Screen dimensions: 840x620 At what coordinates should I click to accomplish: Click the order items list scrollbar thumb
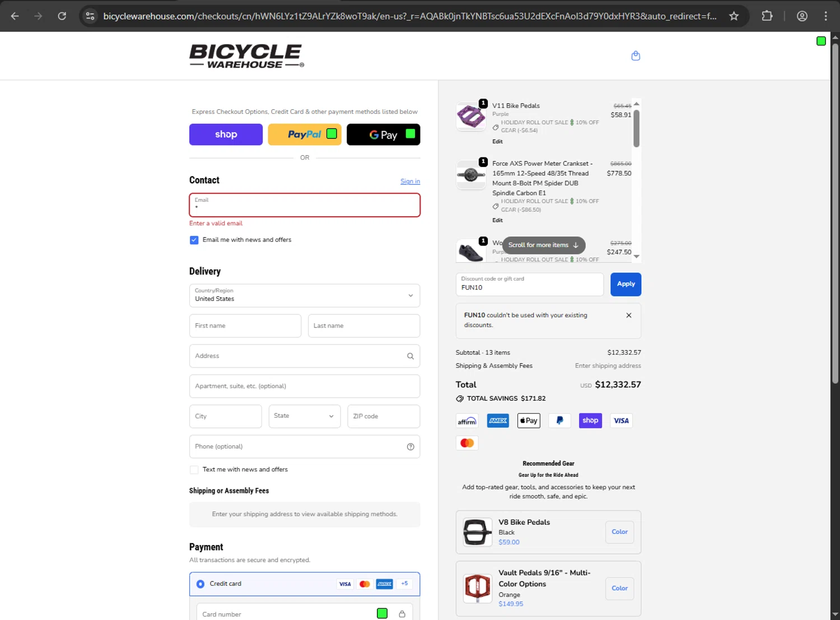[x=636, y=129]
